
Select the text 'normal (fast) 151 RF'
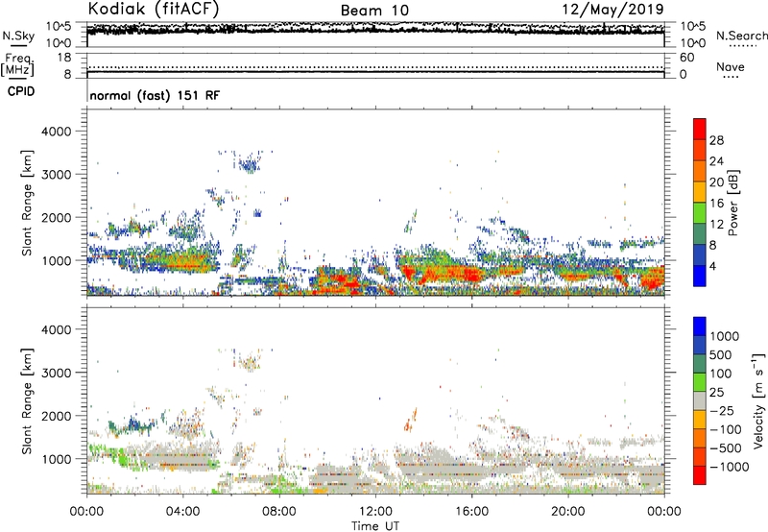click(155, 95)
